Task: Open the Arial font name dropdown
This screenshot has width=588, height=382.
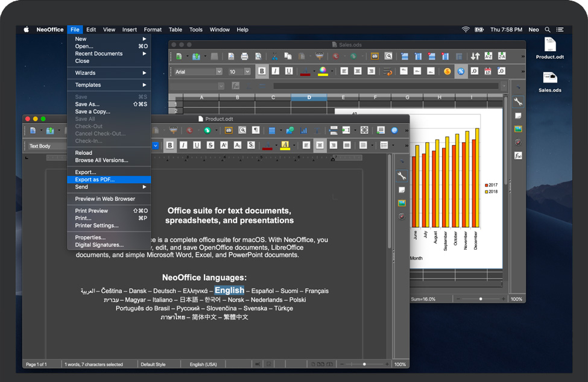Action: pyautogui.click(x=218, y=72)
